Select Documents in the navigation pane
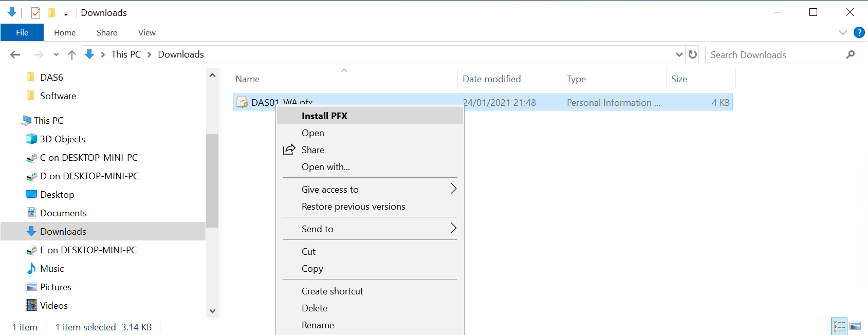 click(x=63, y=213)
